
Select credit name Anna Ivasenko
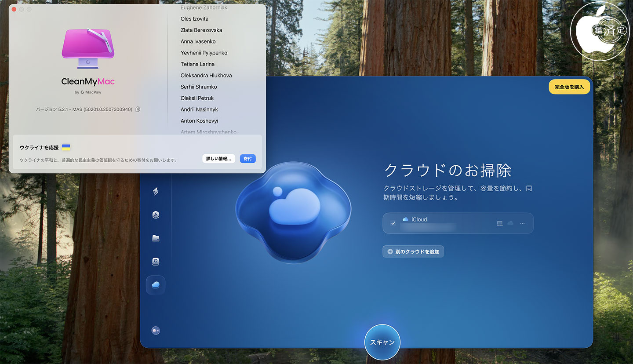pos(198,42)
